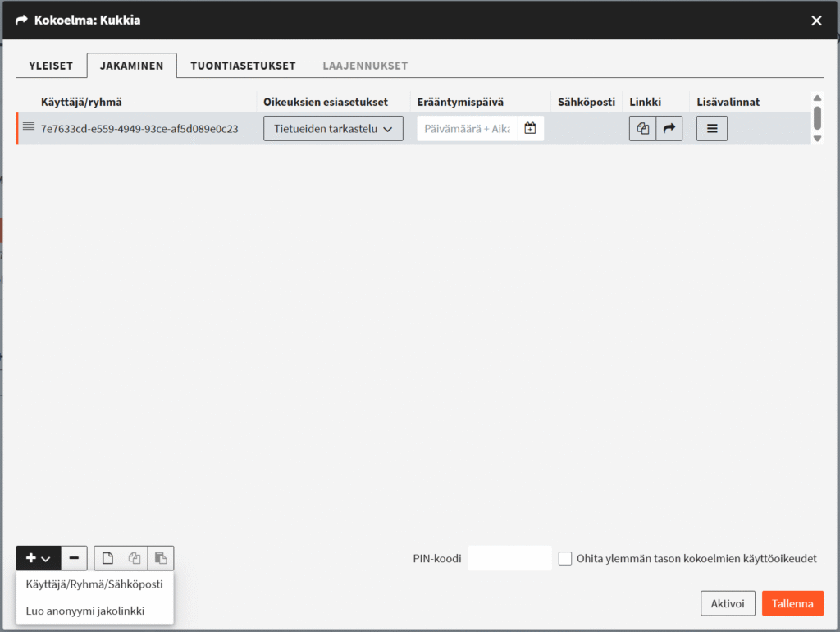Screen dimensions: 840x632
Task: Switch to the Yleiset tab
Action: pyautogui.click(x=51, y=66)
